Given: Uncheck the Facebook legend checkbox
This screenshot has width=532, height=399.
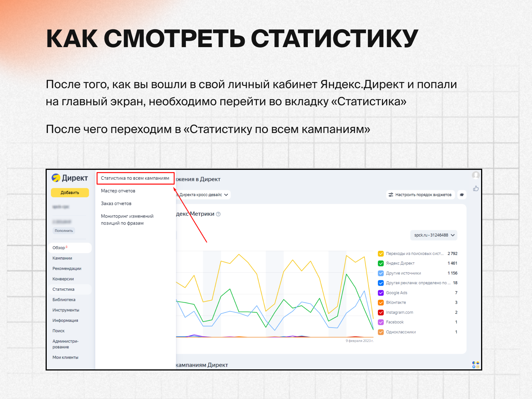Looking at the screenshot, I should coord(381,322).
